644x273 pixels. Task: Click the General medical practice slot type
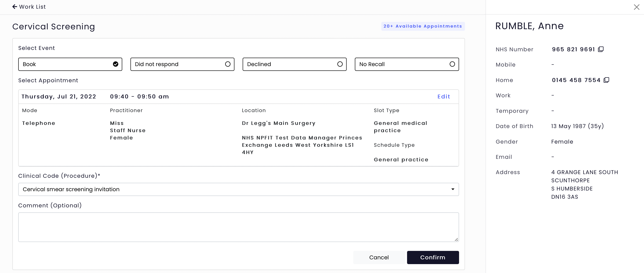pos(400,127)
